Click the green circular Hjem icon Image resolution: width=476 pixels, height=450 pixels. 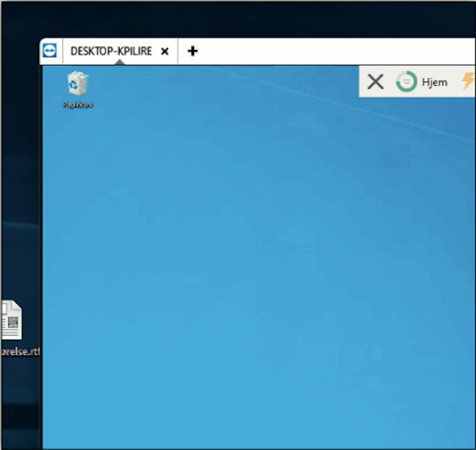point(406,82)
